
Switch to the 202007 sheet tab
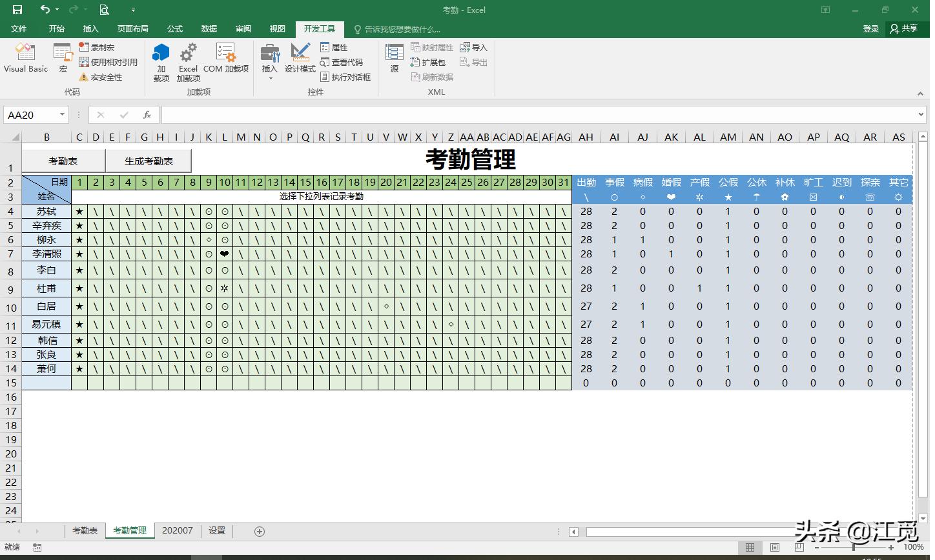178,530
